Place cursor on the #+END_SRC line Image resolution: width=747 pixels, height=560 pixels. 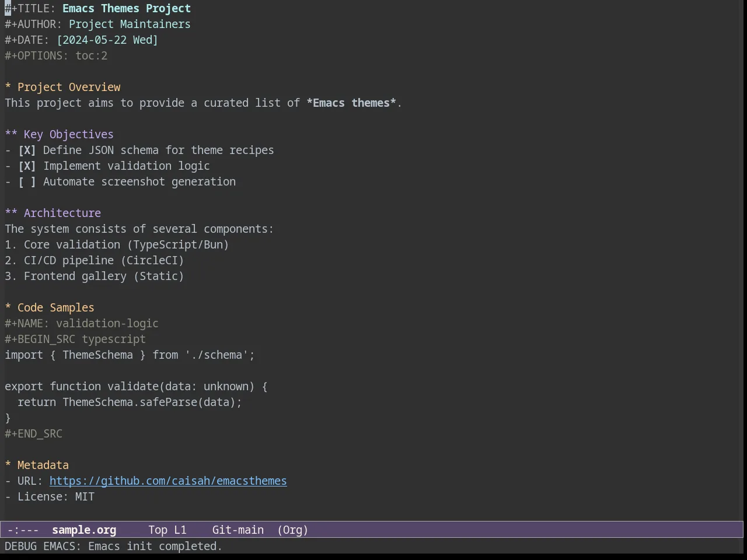(34, 434)
